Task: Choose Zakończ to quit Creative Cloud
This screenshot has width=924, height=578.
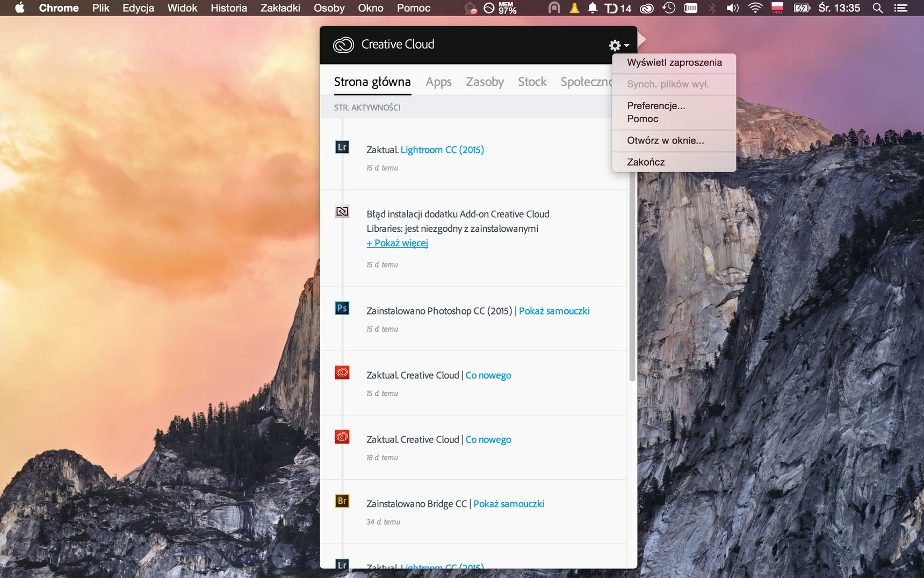Action: point(674,162)
